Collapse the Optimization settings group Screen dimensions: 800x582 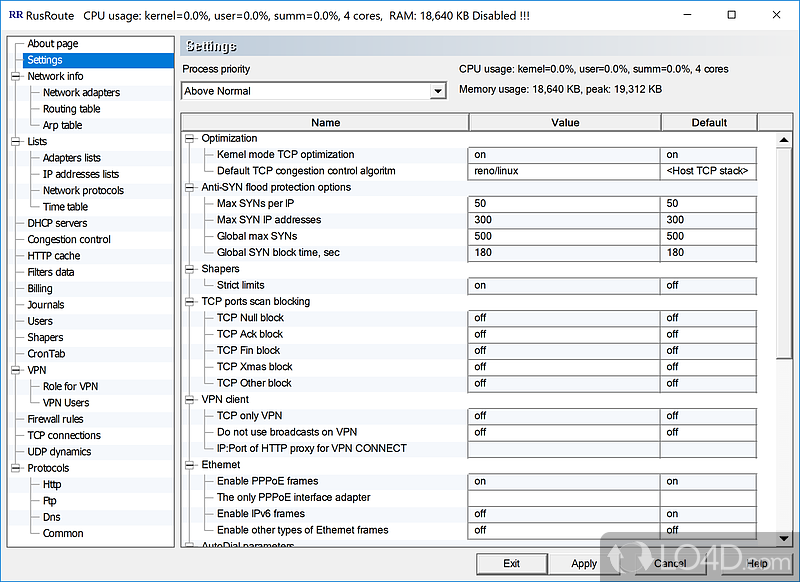coord(190,138)
